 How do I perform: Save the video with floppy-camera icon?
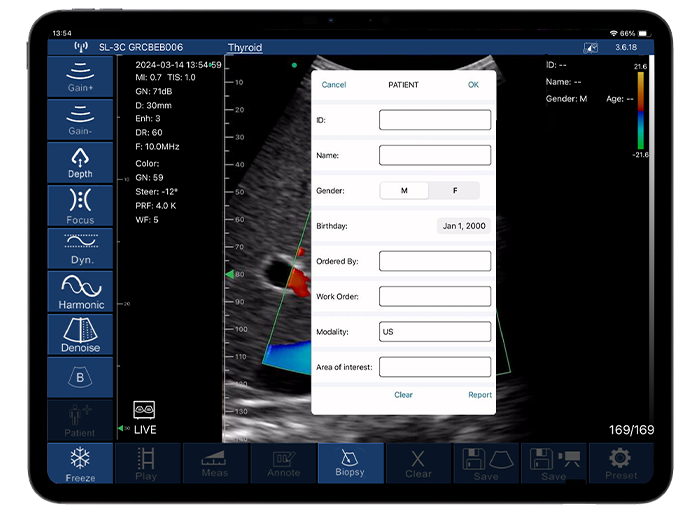click(x=554, y=463)
